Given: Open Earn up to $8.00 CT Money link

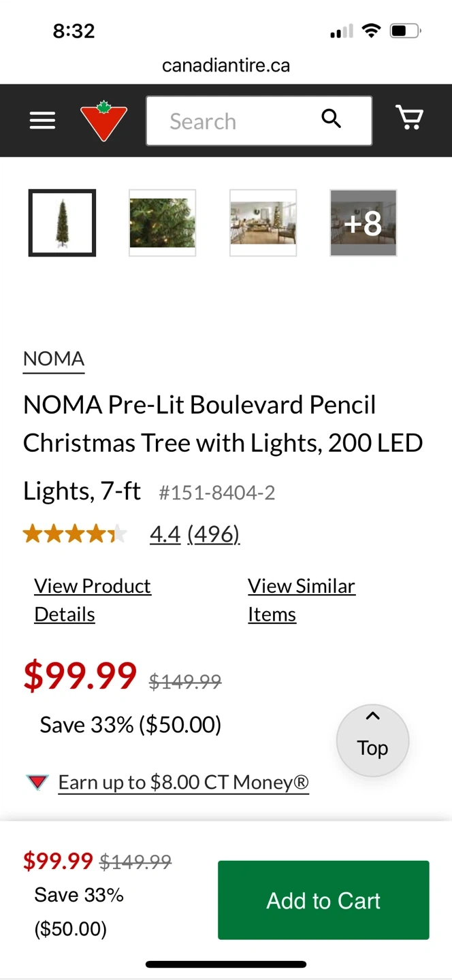Looking at the screenshot, I should coord(184,783).
